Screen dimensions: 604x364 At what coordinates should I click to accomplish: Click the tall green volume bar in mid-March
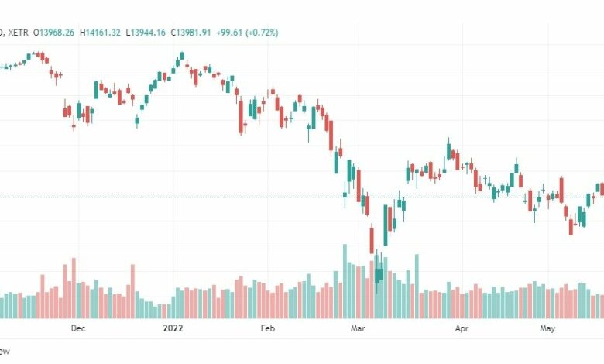pyautogui.click(x=417, y=287)
